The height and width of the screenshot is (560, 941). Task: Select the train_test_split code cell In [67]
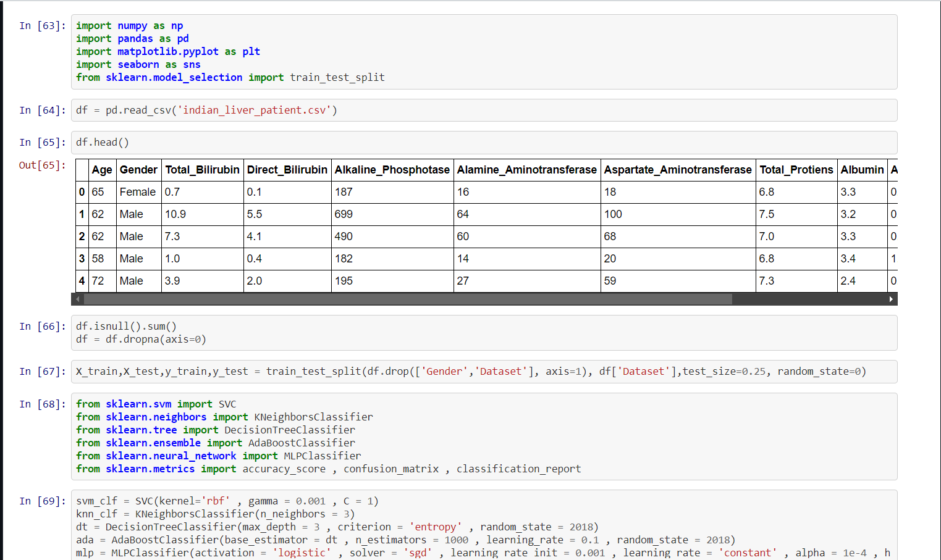coord(484,372)
